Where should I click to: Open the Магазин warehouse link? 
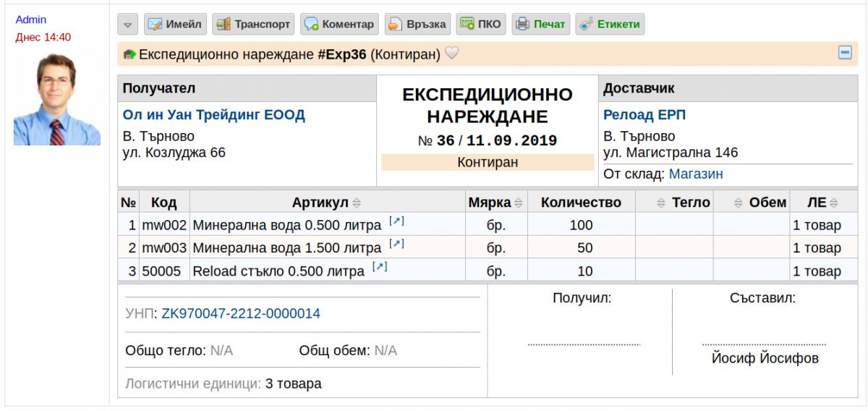696,174
